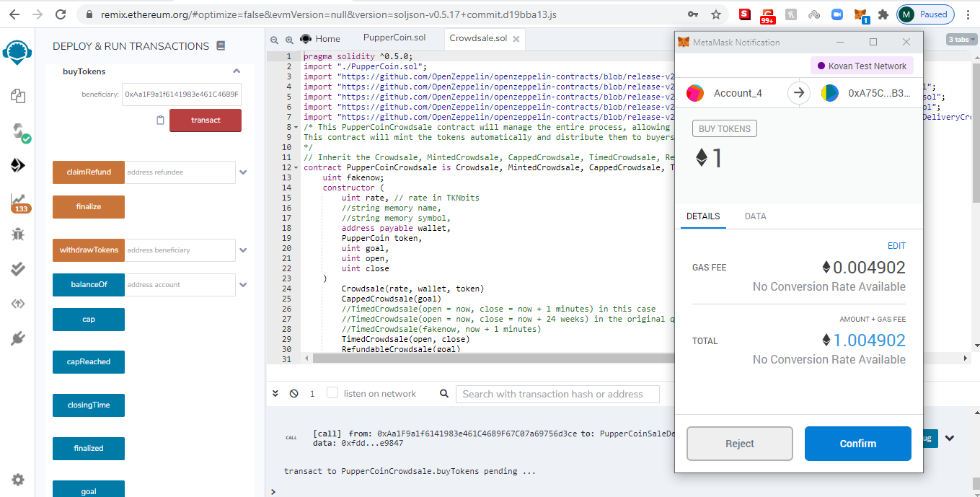This screenshot has width=980, height=497.
Task: Toggle the terminal with double-chevron icon
Action: click(275, 394)
